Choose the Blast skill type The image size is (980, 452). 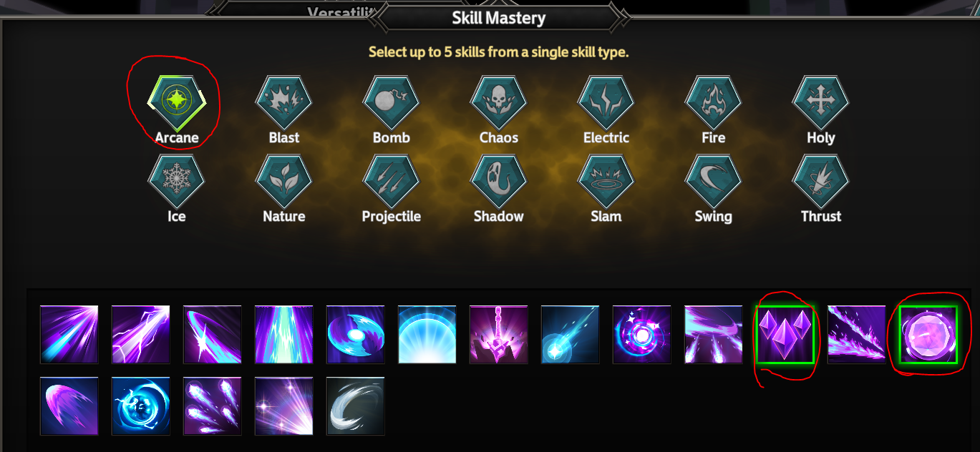283,102
